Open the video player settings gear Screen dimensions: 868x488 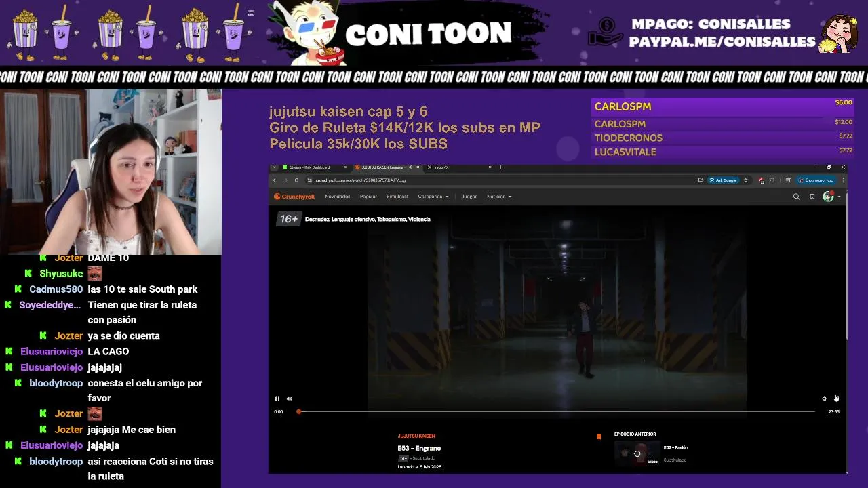[x=824, y=399]
